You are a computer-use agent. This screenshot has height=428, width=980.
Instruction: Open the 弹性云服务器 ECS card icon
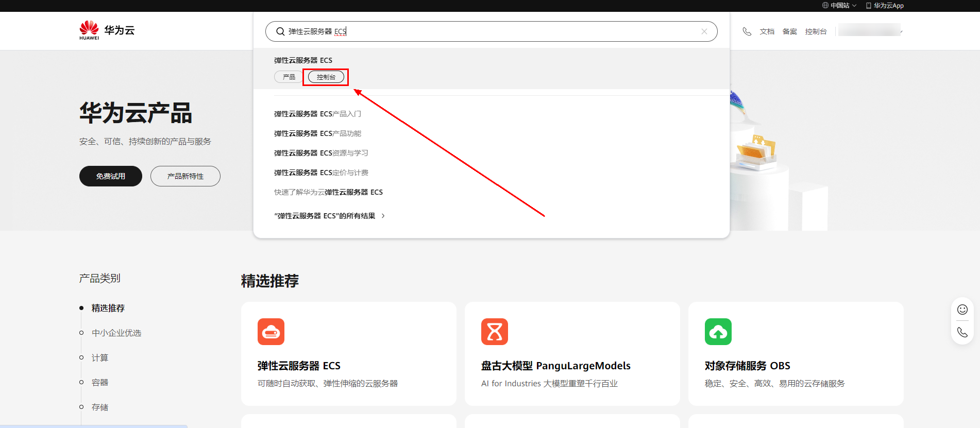coord(271,332)
